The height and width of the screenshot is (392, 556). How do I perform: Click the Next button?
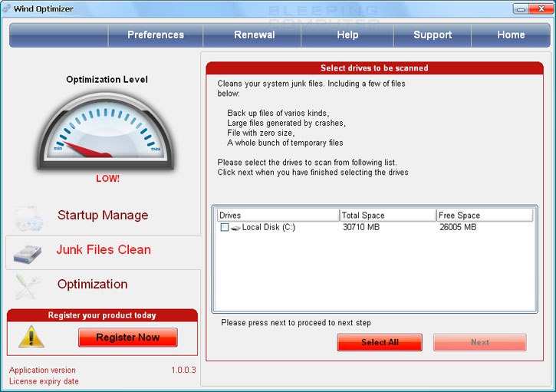click(479, 342)
